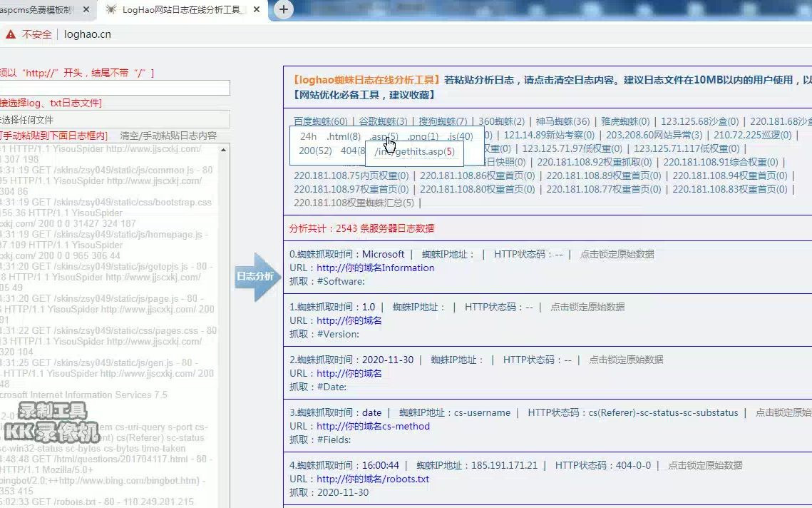Select .html(8) in the popup
Screen dimensions: 812x508
point(344,136)
